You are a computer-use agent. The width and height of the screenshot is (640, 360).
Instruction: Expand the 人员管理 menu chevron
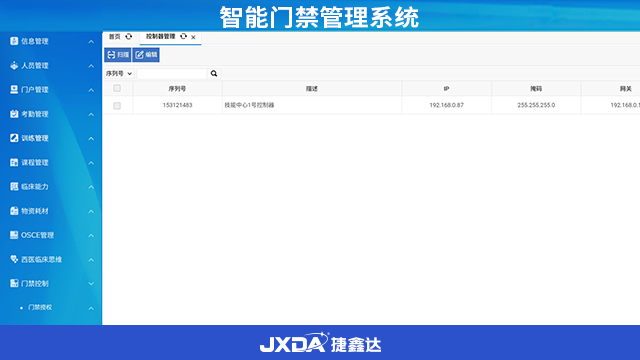point(91,66)
